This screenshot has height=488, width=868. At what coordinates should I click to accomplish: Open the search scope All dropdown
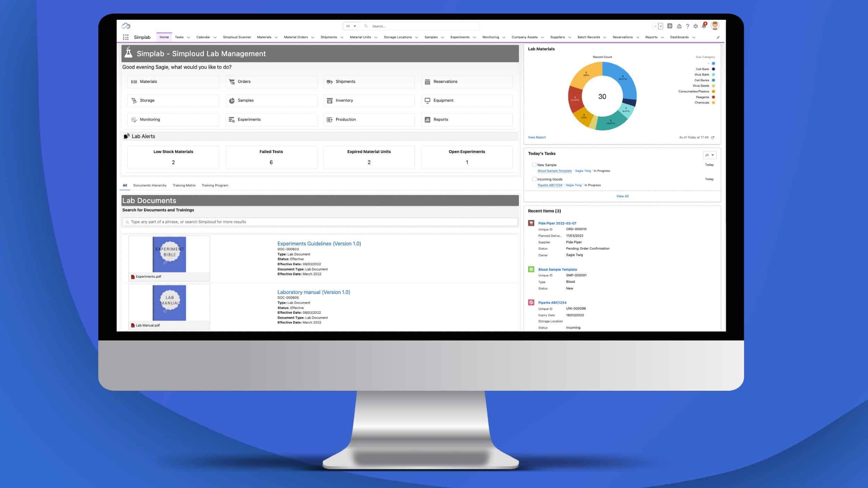pos(351,26)
